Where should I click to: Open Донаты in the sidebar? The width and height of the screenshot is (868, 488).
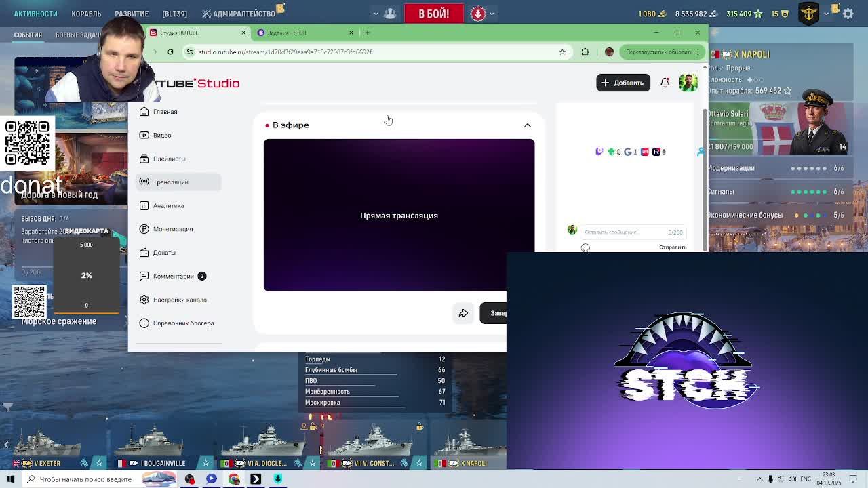tap(178, 252)
